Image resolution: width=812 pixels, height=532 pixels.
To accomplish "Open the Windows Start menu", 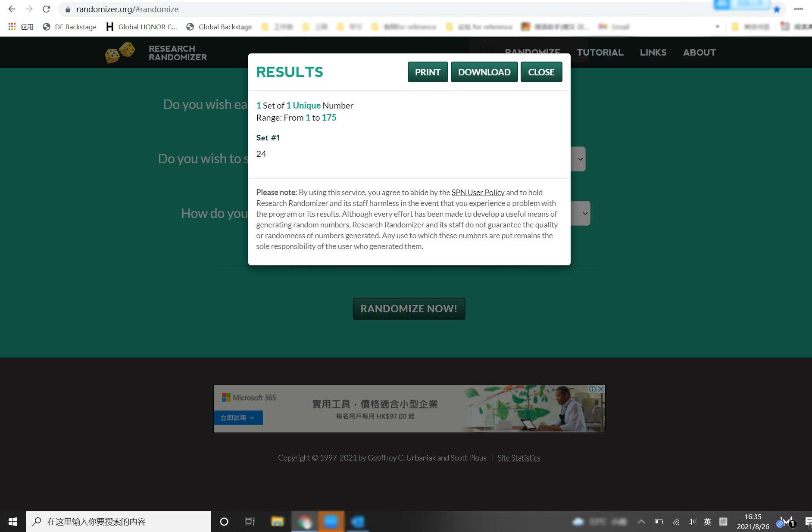I will (12, 521).
